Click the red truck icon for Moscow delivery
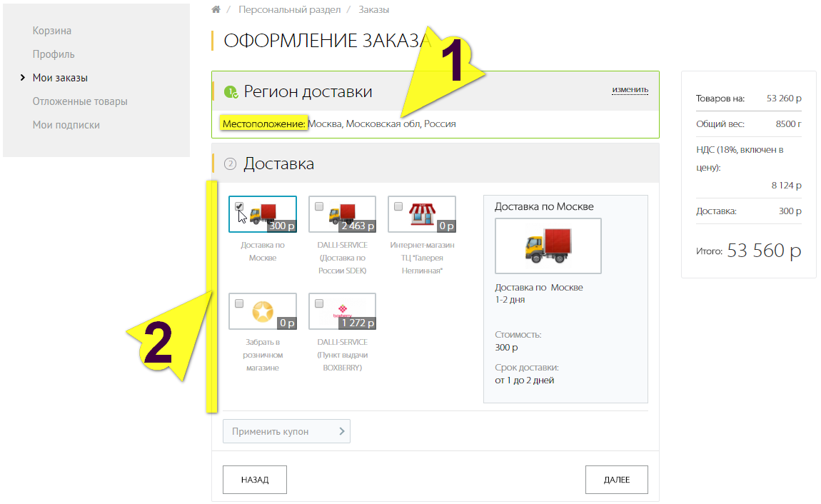The image size is (821, 504). (x=263, y=214)
